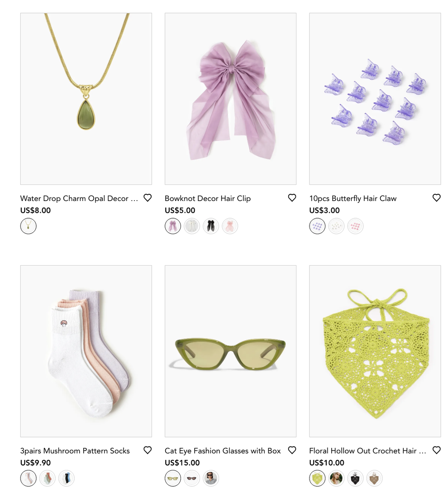Select the purple butterfly claw color swatch

pyautogui.click(x=318, y=226)
